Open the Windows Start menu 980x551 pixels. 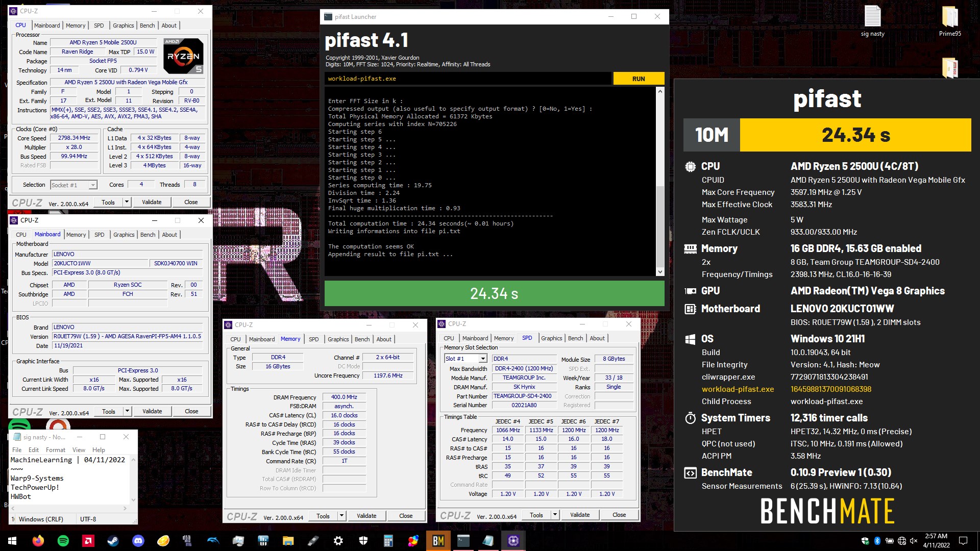coord(12,541)
